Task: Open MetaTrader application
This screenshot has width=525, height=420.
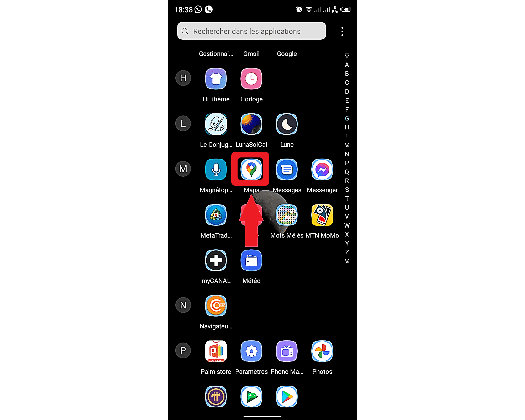Action: 216,215
